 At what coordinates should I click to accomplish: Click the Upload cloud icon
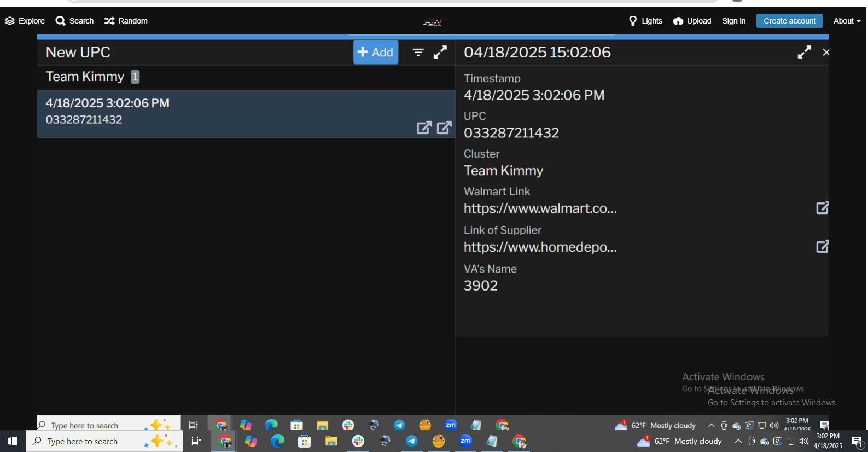click(x=678, y=21)
